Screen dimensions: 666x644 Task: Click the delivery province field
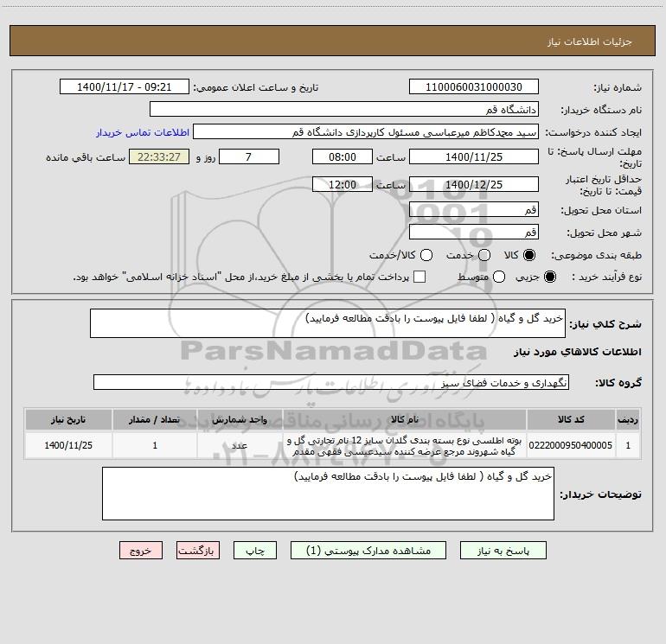coord(474,209)
